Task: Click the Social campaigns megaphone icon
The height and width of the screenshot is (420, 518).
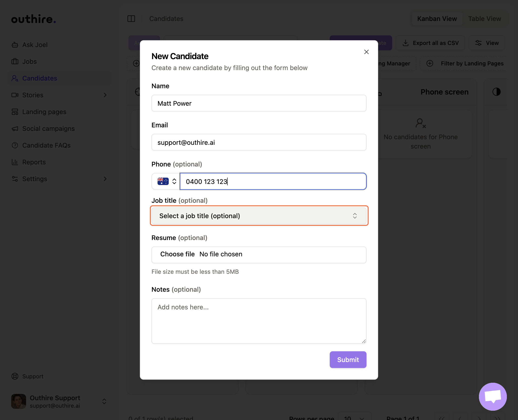Action: [15, 129]
